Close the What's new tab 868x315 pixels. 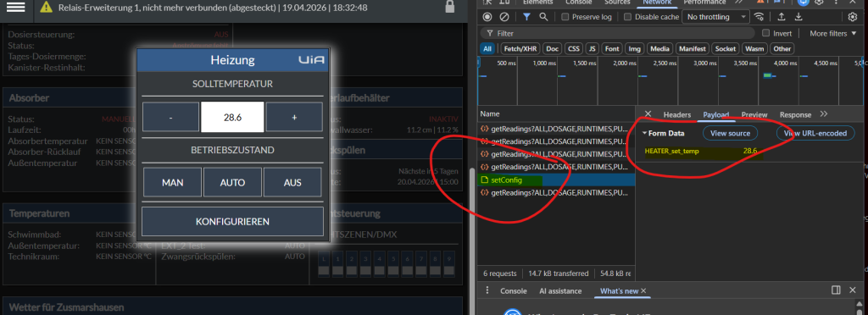[x=643, y=290]
